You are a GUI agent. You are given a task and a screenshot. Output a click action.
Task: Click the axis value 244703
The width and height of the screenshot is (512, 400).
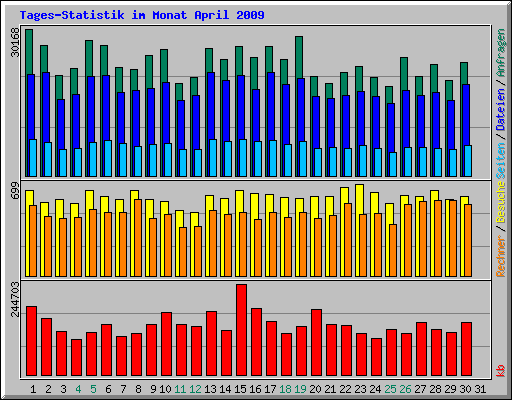[15, 299]
